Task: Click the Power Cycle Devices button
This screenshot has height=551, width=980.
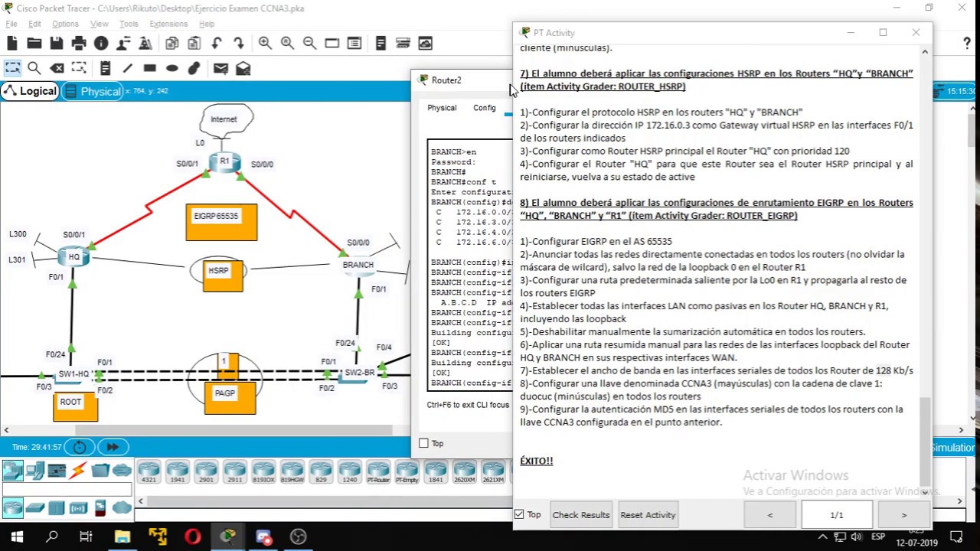Action: (x=80, y=447)
